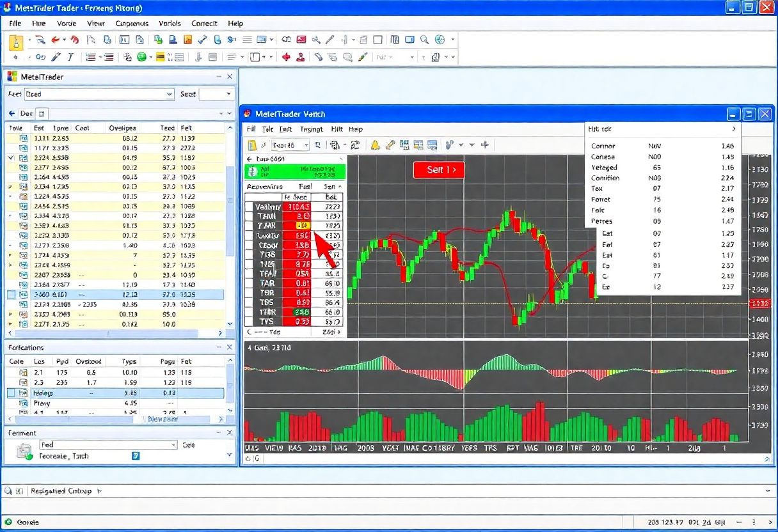The width and height of the screenshot is (778, 532).
Task: Toggle checkbox on the Hdoigs row
Action: tap(12, 393)
